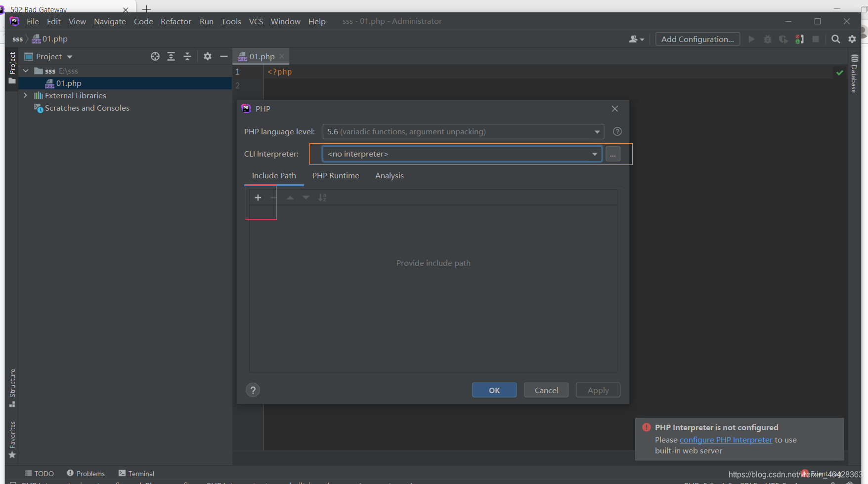Screen dimensions: 868x484
Task: Select the 01.php file in the project tree
Action: (x=68, y=83)
